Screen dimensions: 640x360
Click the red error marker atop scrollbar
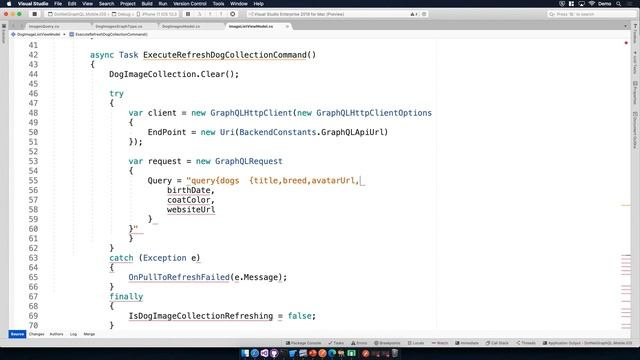[626, 43]
